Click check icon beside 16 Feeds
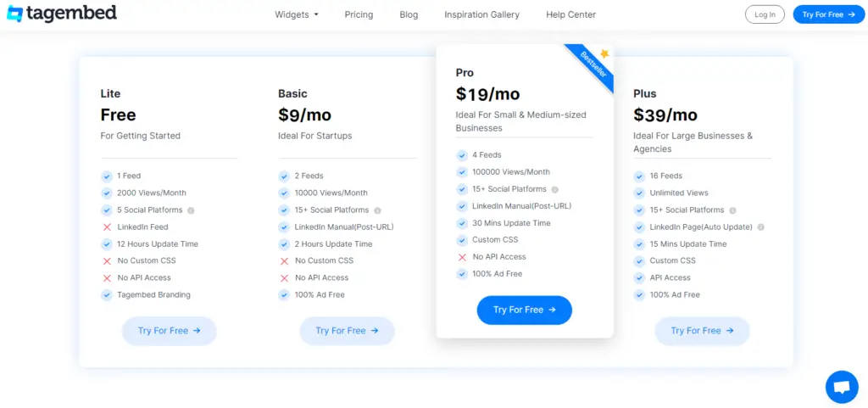The image size is (868, 408). click(x=640, y=176)
